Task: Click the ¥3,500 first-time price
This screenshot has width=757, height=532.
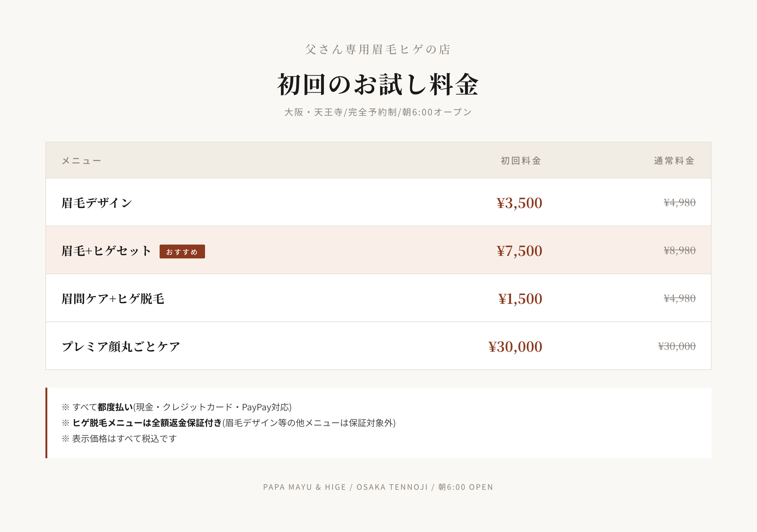Action: point(519,203)
